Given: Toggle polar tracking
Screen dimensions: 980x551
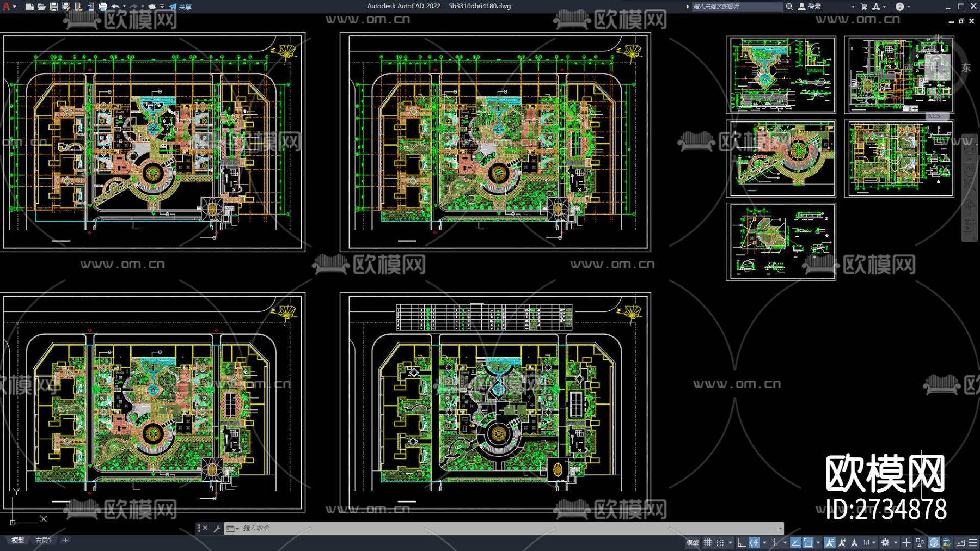Looking at the screenshot, I should 754,542.
